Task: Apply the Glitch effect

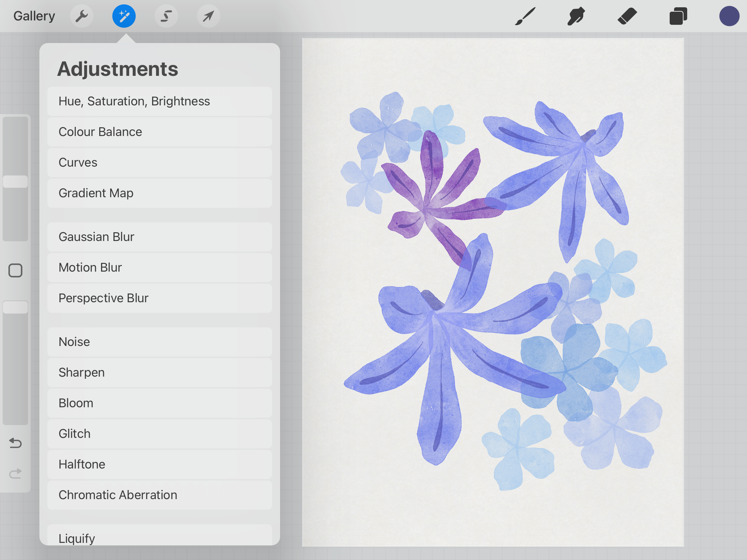Action: tap(160, 434)
